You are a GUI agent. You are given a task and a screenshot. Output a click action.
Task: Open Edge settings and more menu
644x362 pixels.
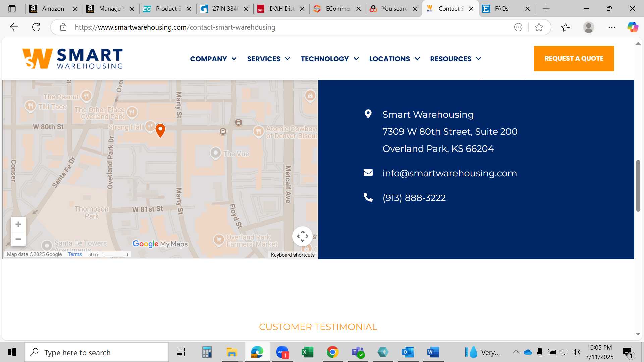[x=612, y=27]
